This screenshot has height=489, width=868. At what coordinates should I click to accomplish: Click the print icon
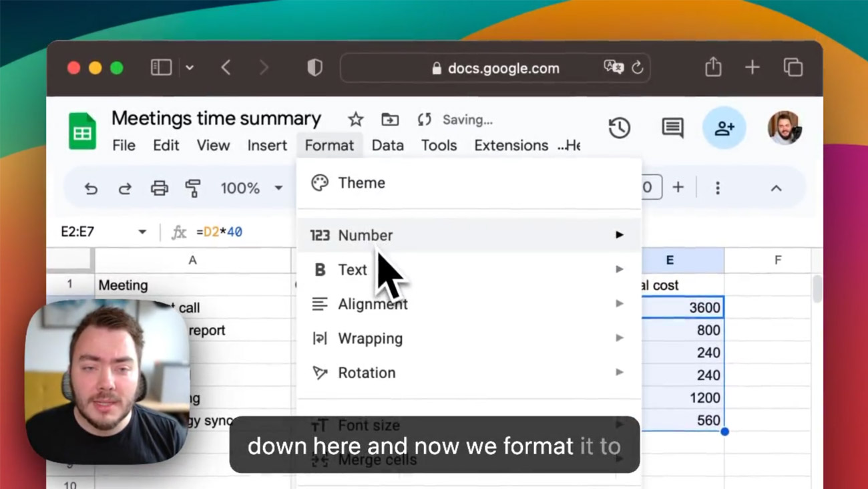coord(160,188)
